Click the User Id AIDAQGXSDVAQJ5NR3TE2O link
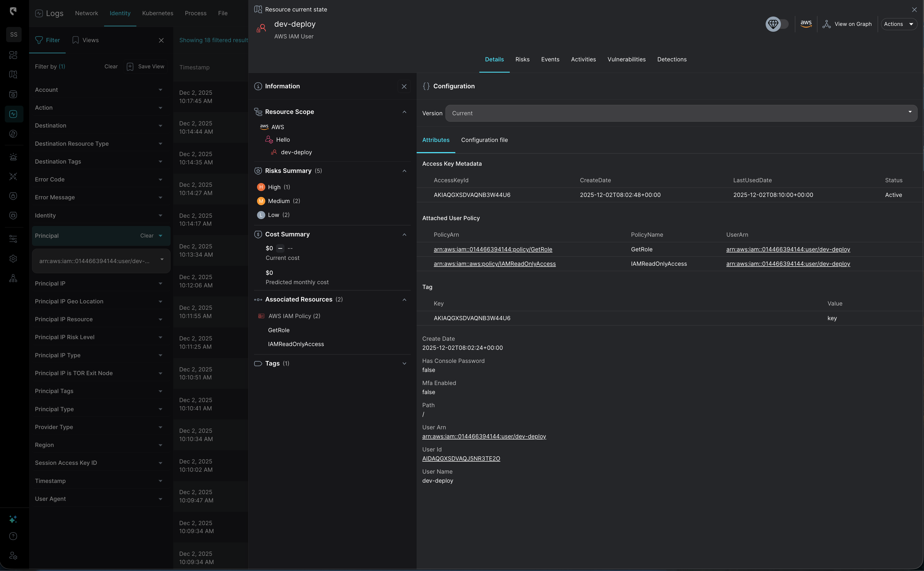 coord(461,459)
